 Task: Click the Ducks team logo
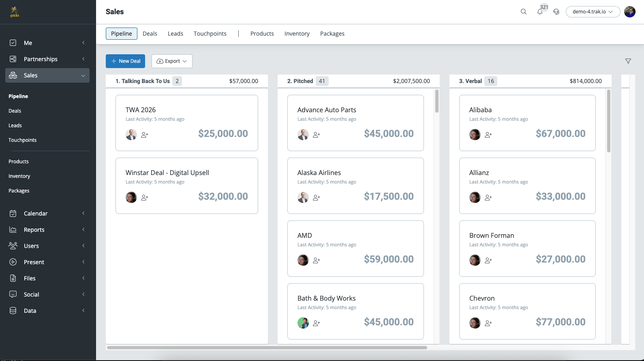(15, 12)
